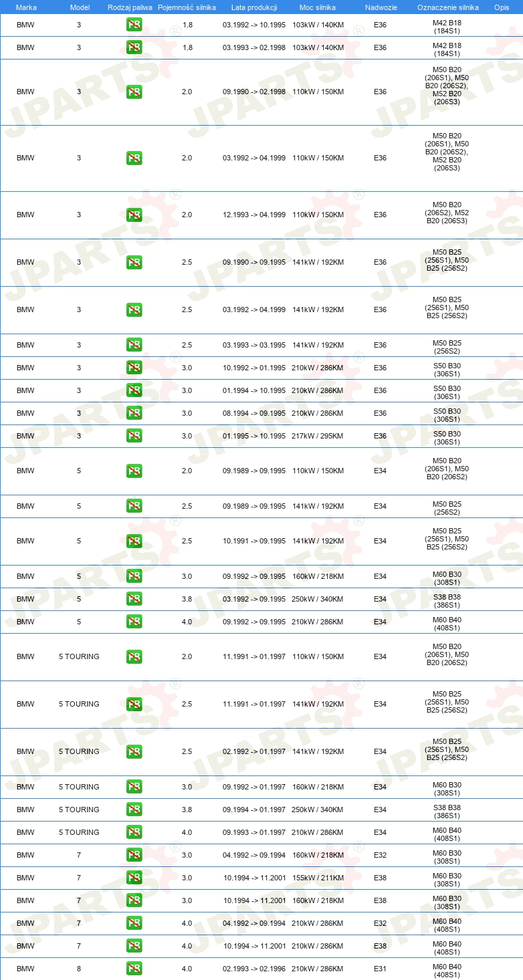Select the '09.1993 -> 01.1997' production date cell
The image size is (523, 980).
(254, 833)
